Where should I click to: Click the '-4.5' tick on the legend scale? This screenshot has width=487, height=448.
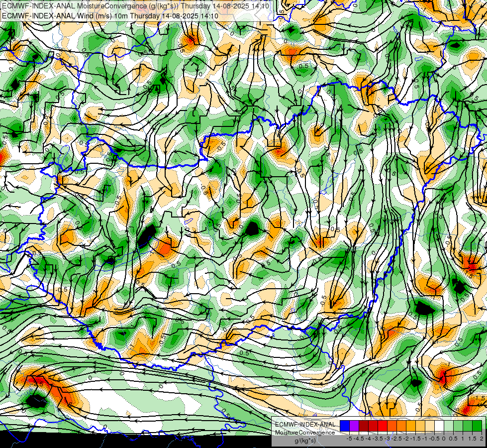pyautogui.click(x=359, y=439)
